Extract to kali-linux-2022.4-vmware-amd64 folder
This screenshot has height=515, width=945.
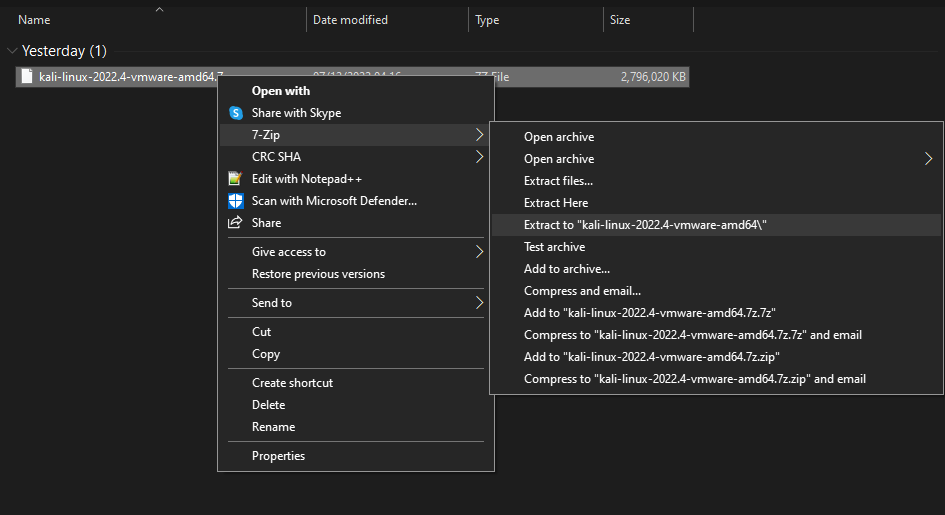click(716, 225)
